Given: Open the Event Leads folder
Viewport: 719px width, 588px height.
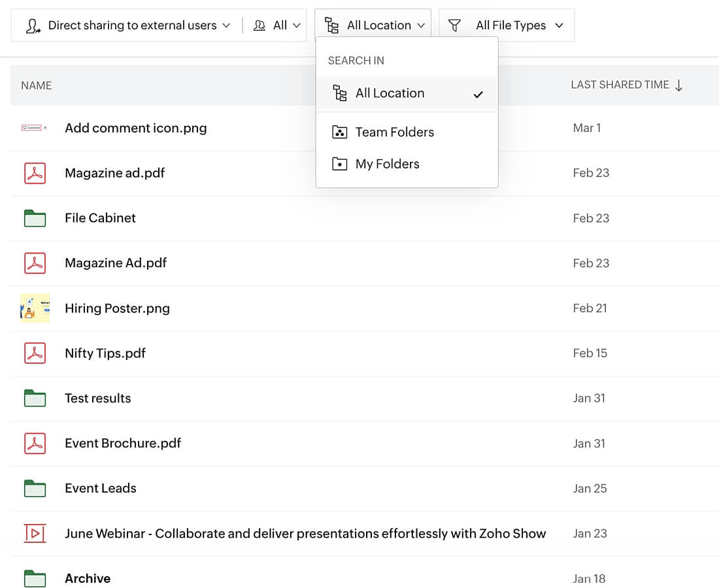Looking at the screenshot, I should point(101,489).
